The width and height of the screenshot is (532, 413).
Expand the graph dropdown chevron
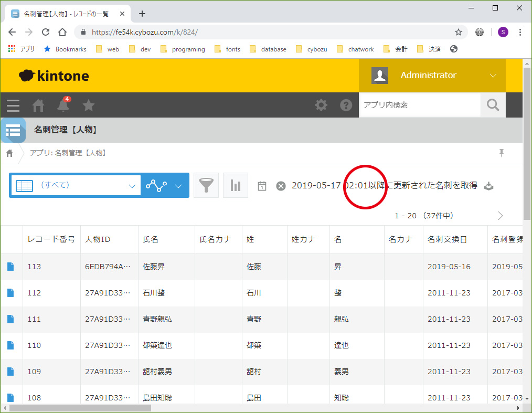pos(178,186)
